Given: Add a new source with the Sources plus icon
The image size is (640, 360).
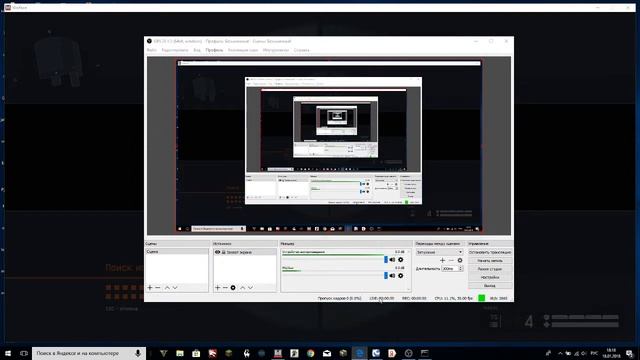Looking at the screenshot, I should tap(218, 288).
